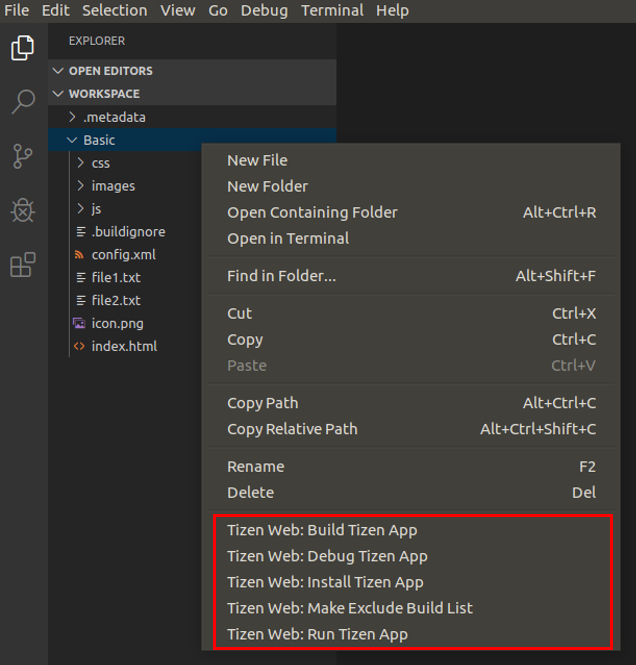The image size is (636, 665).
Task: Select the .buildignore file
Action: (128, 231)
